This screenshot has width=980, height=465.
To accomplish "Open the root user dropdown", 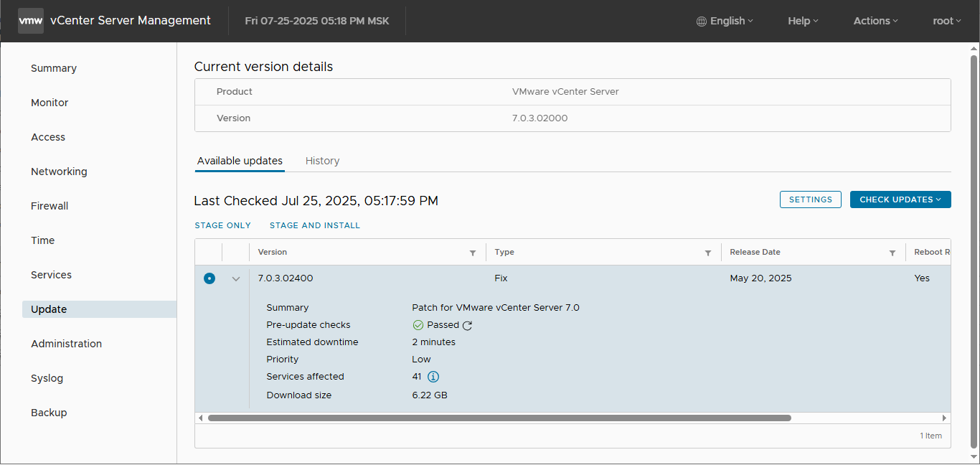I will coord(947,21).
